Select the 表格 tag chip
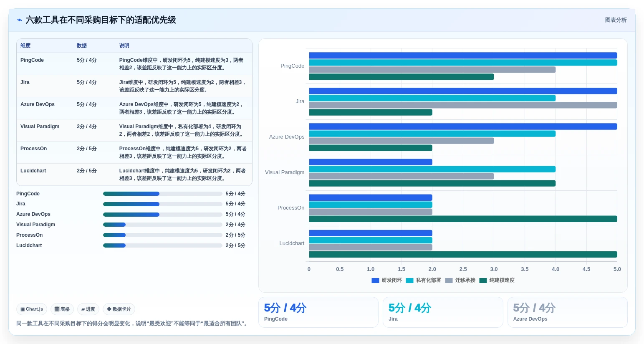Image resolution: width=644 pixels, height=344 pixels. pyautogui.click(x=62, y=309)
